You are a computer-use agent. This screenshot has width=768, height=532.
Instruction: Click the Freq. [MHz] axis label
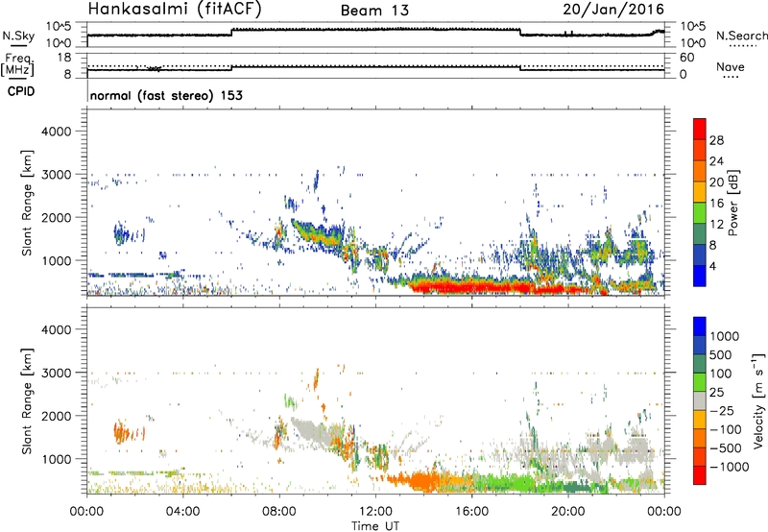(17, 64)
